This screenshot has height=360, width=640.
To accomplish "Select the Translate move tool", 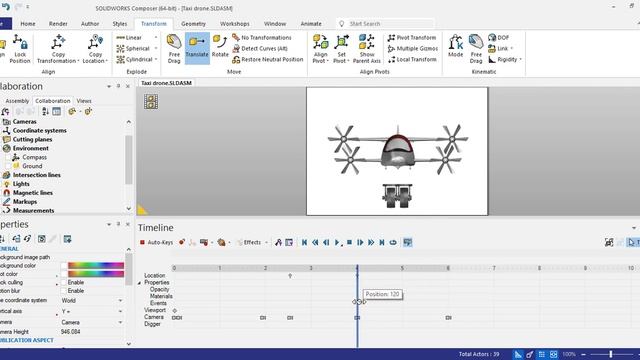I will [x=197, y=48].
